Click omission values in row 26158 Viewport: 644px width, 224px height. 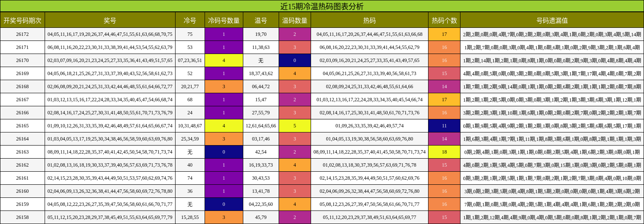(x=552, y=217)
